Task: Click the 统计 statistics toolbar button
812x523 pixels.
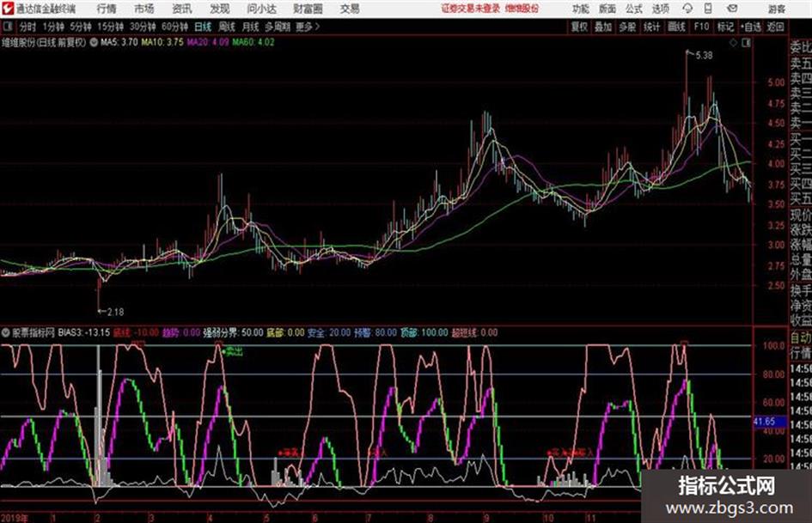Action: tap(651, 27)
